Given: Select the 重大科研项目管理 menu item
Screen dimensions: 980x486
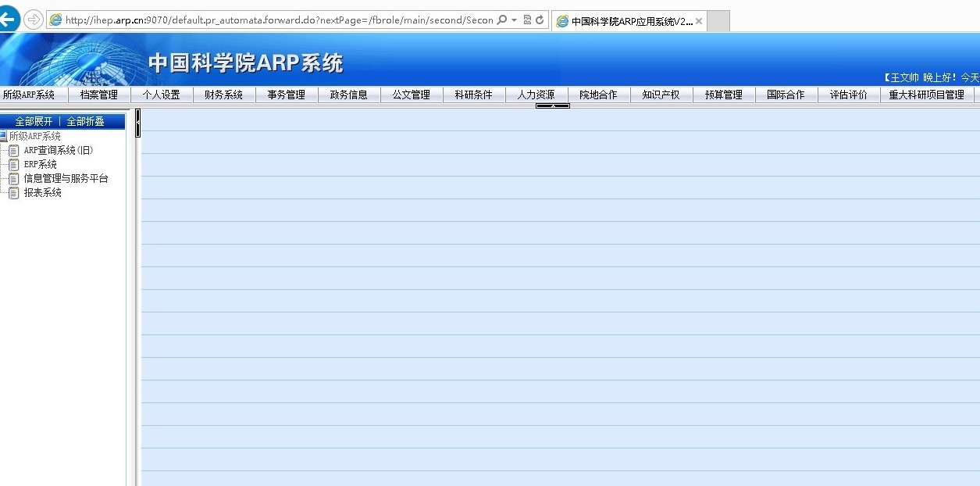Looking at the screenshot, I should click(x=926, y=95).
